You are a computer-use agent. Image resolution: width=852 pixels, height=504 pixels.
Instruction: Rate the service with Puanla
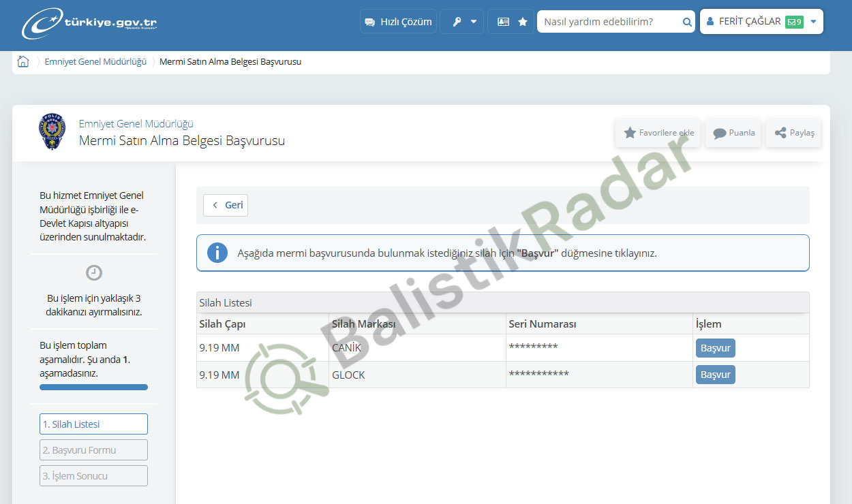[x=733, y=133]
